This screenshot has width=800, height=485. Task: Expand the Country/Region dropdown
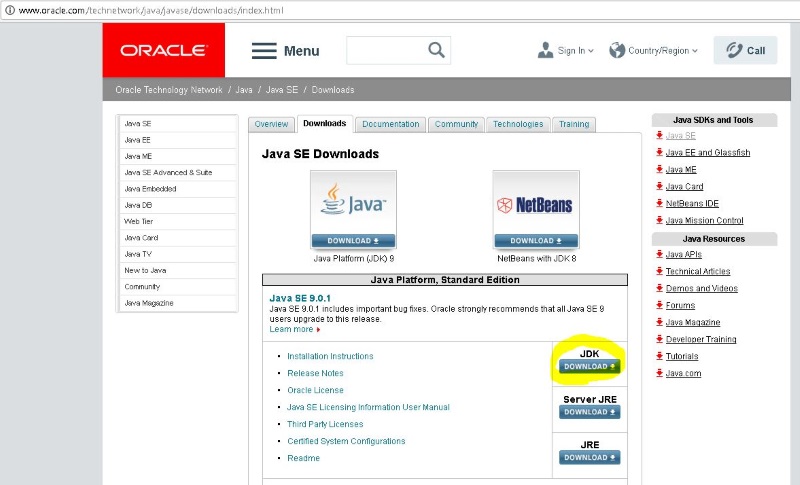[653, 50]
